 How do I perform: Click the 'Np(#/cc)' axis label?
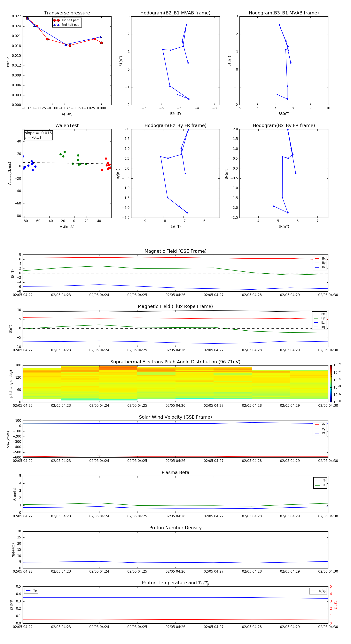13,550
